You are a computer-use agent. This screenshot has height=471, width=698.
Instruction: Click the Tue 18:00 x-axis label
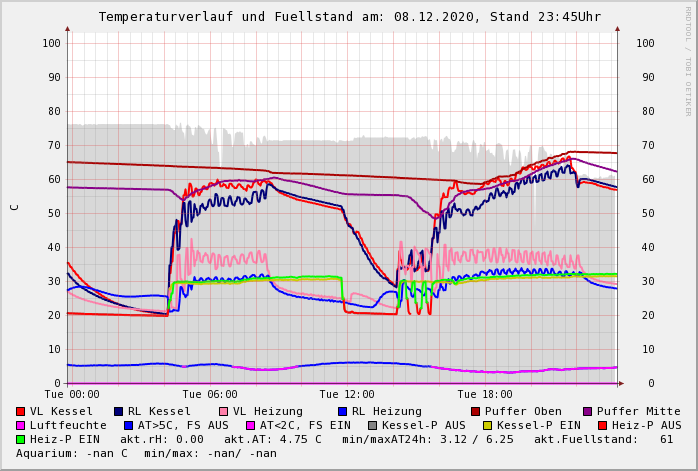click(484, 394)
